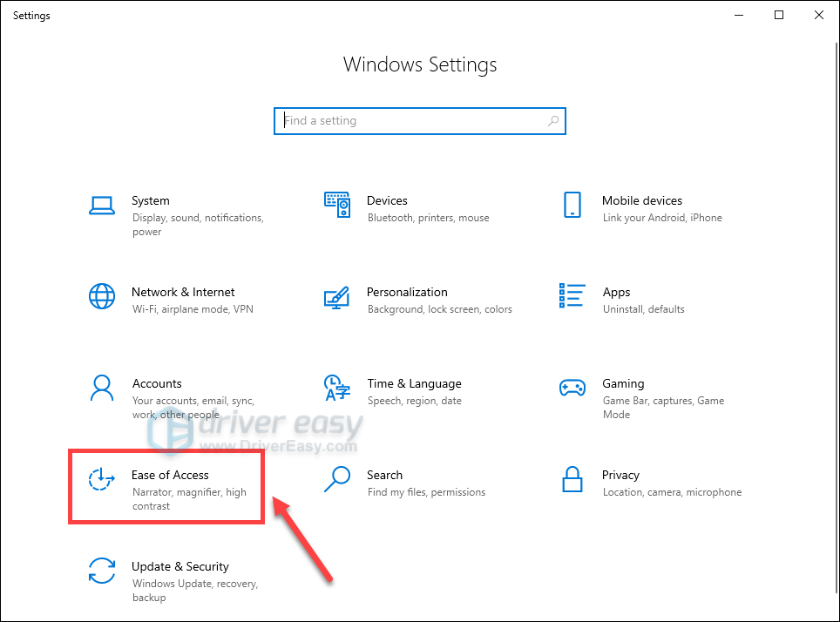Open Apps using its list icon
Image resolution: width=840 pixels, height=622 pixels.
point(572,296)
